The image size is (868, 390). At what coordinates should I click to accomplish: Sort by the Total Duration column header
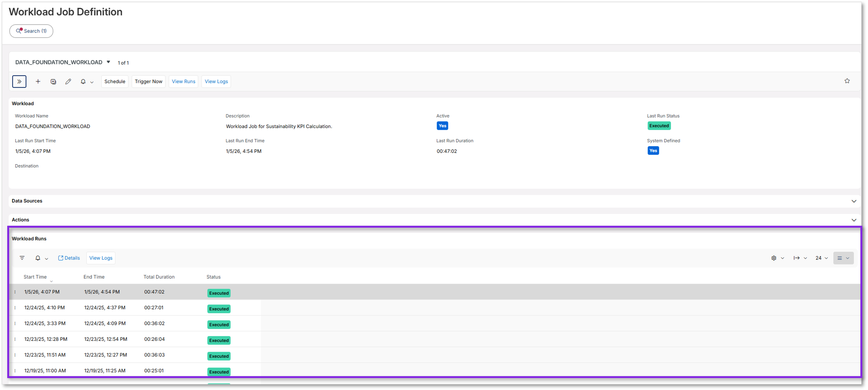[x=159, y=277]
